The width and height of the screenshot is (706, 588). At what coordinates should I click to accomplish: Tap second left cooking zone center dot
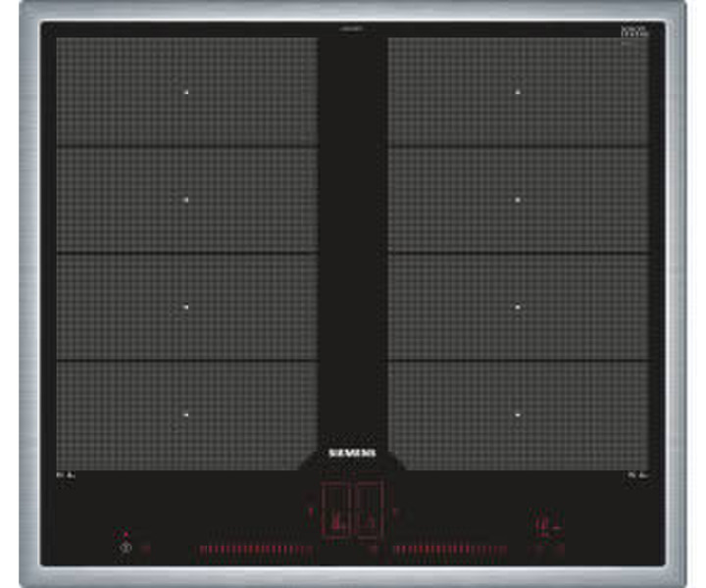(x=185, y=199)
